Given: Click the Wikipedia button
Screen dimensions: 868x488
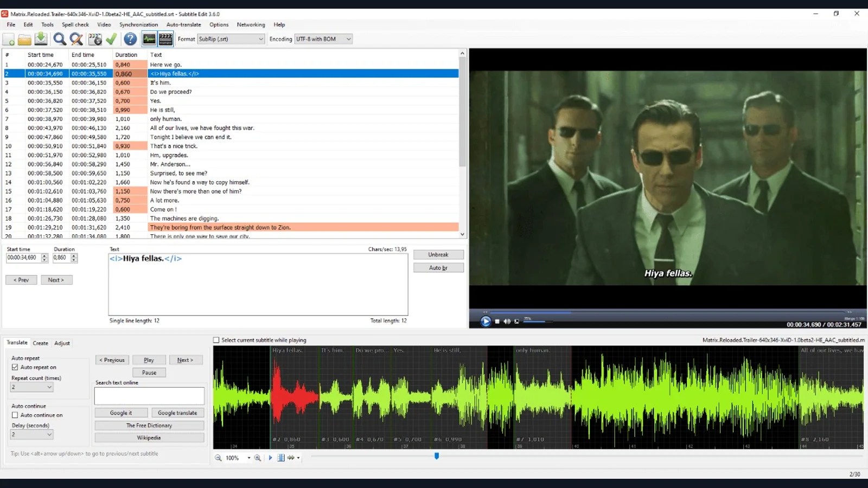Looking at the screenshot, I should coord(149,438).
